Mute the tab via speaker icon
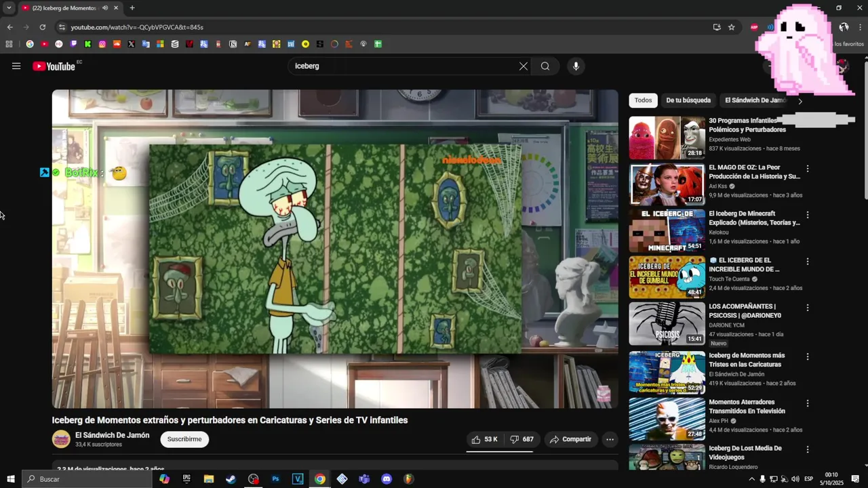868x488 pixels. 104,8
